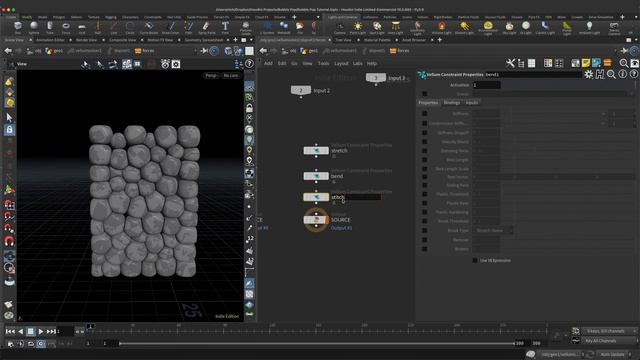640x360 pixels.
Task: Select the SOURCE output node
Action: coord(316,220)
